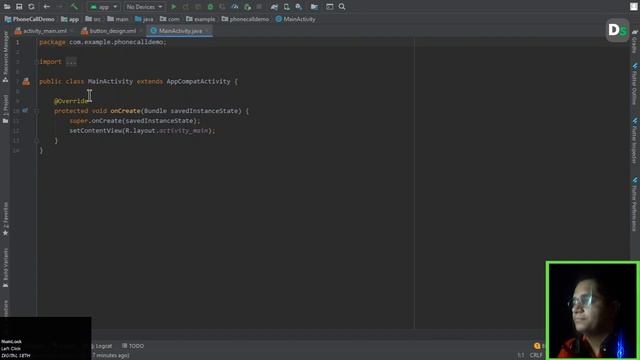Click Attach Debugger to Android Process icon

click(247, 7)
